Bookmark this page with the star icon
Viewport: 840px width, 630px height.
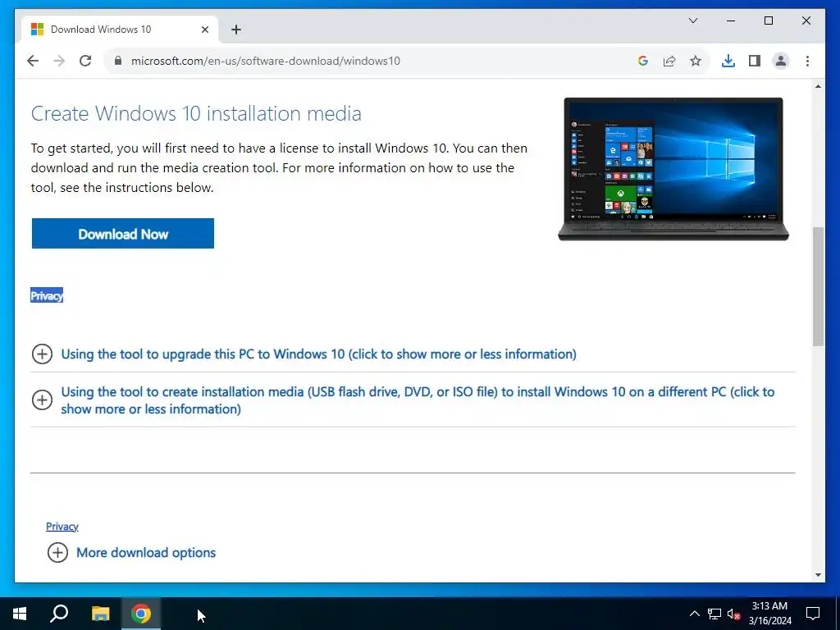pos(696,61)
